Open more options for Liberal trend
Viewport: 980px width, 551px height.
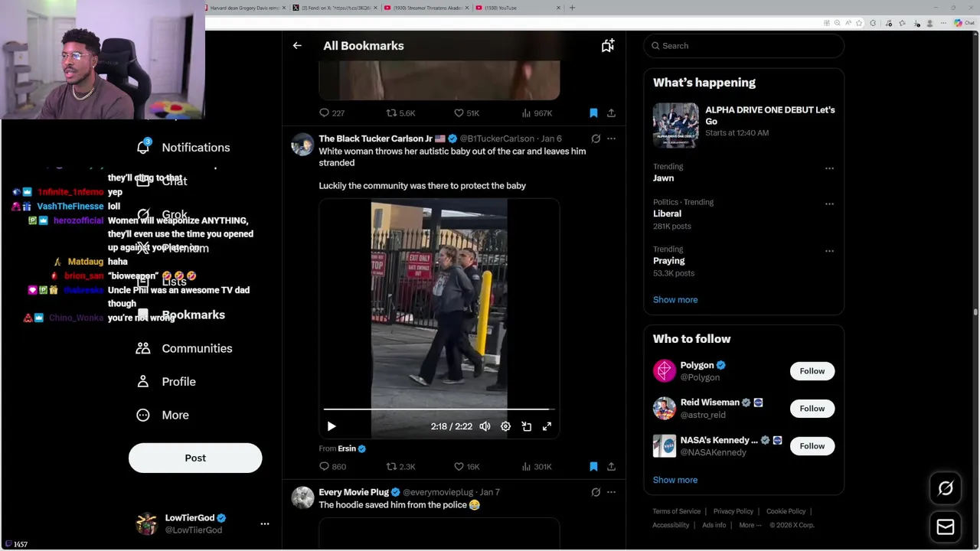(829, 204)
